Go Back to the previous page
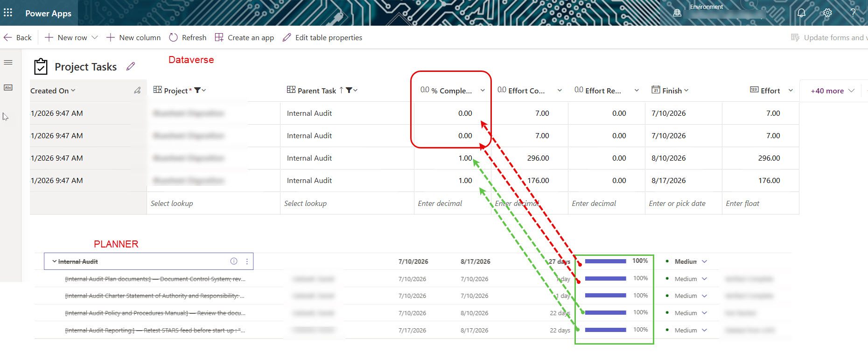Screen dimensions: 868x353 (x=18, y=37)
